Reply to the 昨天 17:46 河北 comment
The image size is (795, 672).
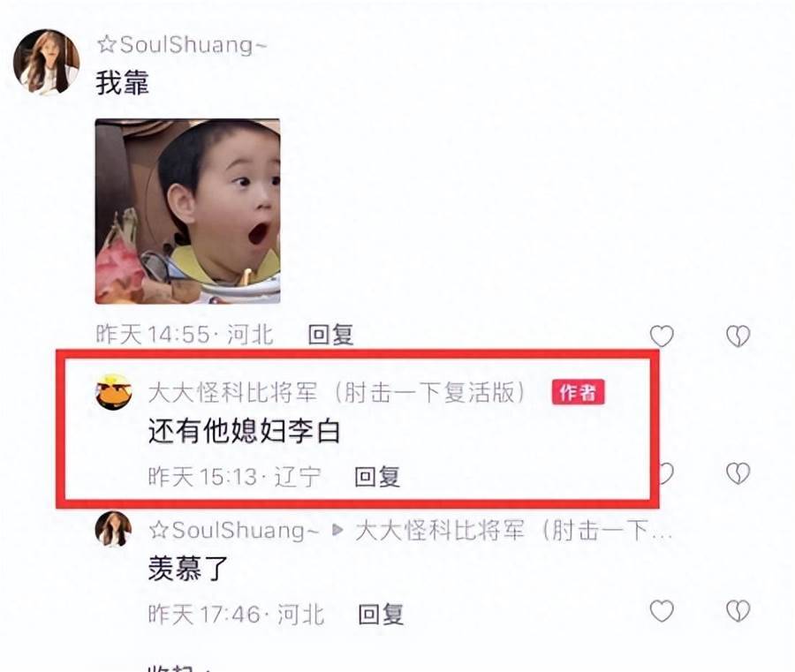tap(381, 614)
